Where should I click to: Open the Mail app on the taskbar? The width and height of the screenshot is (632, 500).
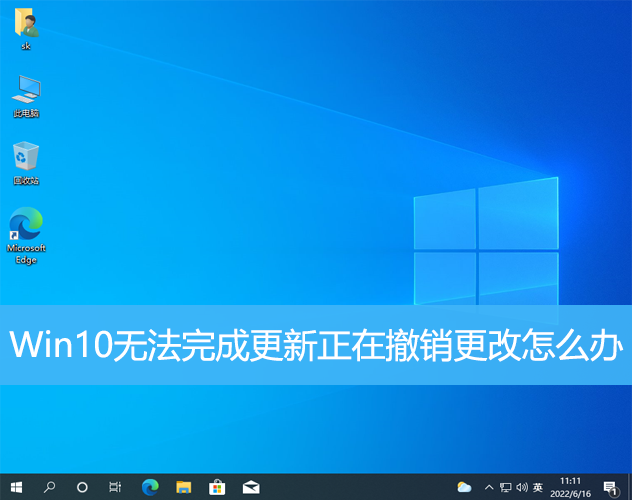[x=251, y=487]
